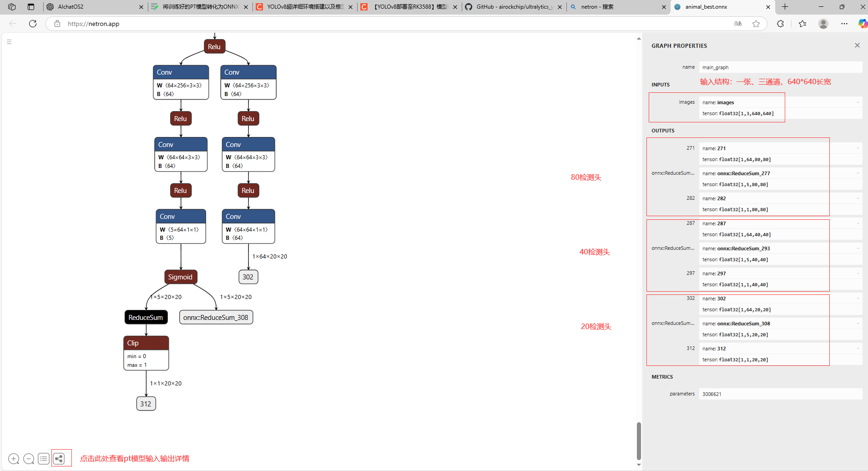The width and height of the screenshot is (868, 471).
Task: Click the zoom in magnifier icon
Action: [14, 459]
